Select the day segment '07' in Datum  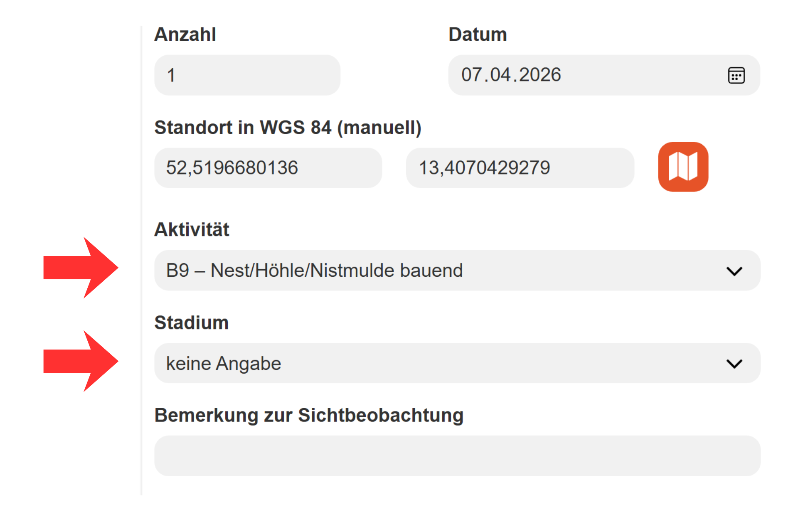[x=472, y=75]
